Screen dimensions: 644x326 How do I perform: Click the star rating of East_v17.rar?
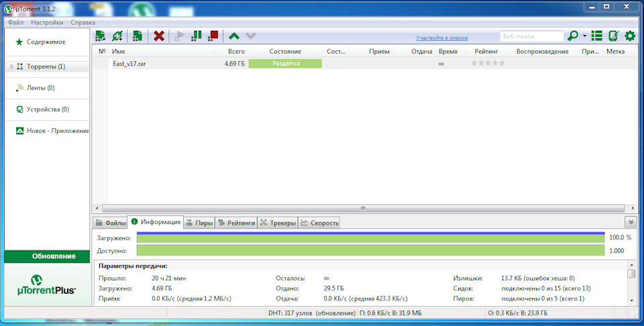click(488, 63)
